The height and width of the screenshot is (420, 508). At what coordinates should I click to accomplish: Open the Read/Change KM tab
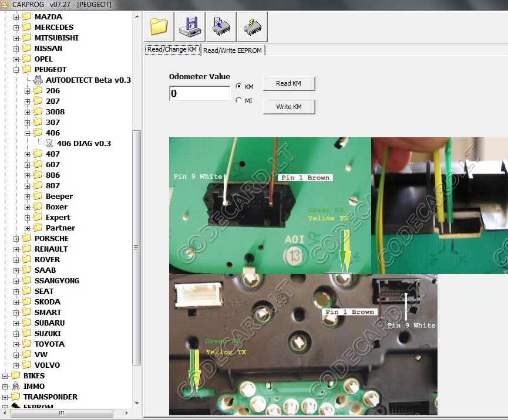point(172,50)
